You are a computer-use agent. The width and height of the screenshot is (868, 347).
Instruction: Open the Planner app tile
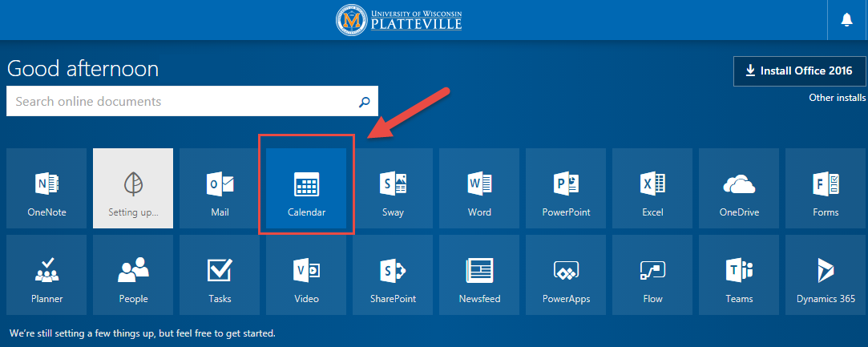[x=46, y=275]
